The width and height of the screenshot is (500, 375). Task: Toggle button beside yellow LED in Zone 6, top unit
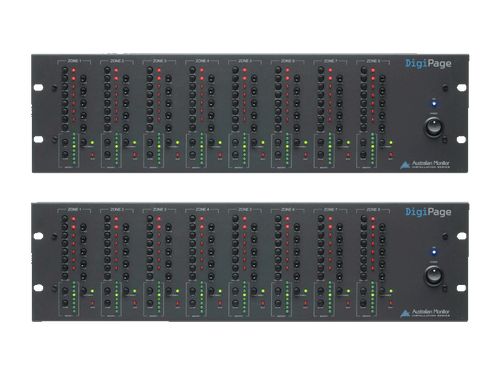click(297, 142)
